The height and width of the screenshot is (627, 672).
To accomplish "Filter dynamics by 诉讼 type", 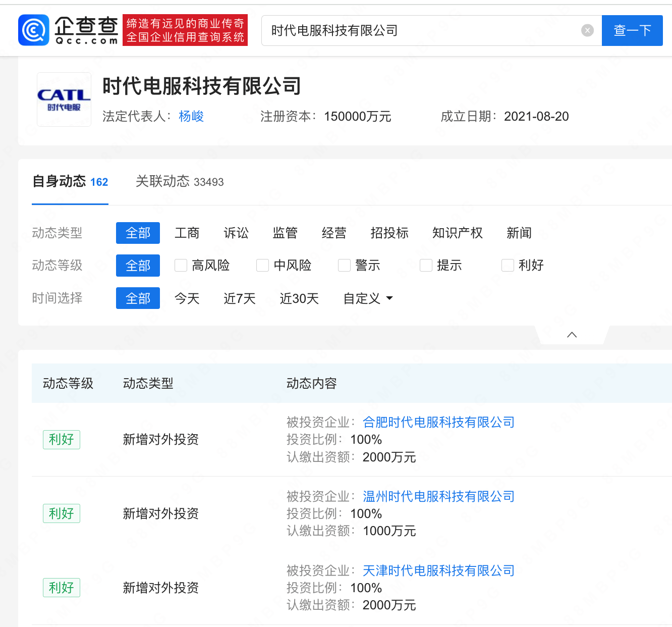I will pos(236,233).
